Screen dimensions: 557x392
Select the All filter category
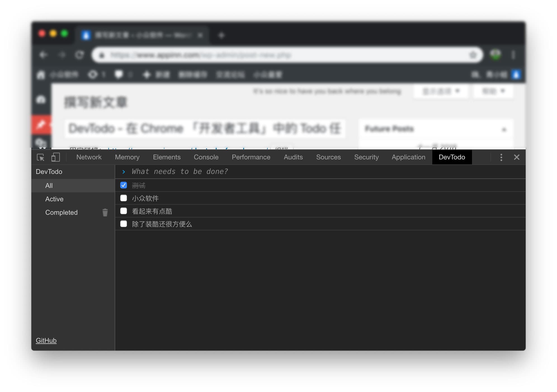click(x=49, y=185)
